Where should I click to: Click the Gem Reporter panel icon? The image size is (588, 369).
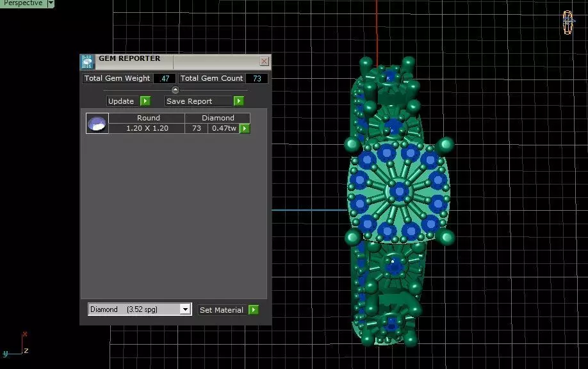pos(87,62)
